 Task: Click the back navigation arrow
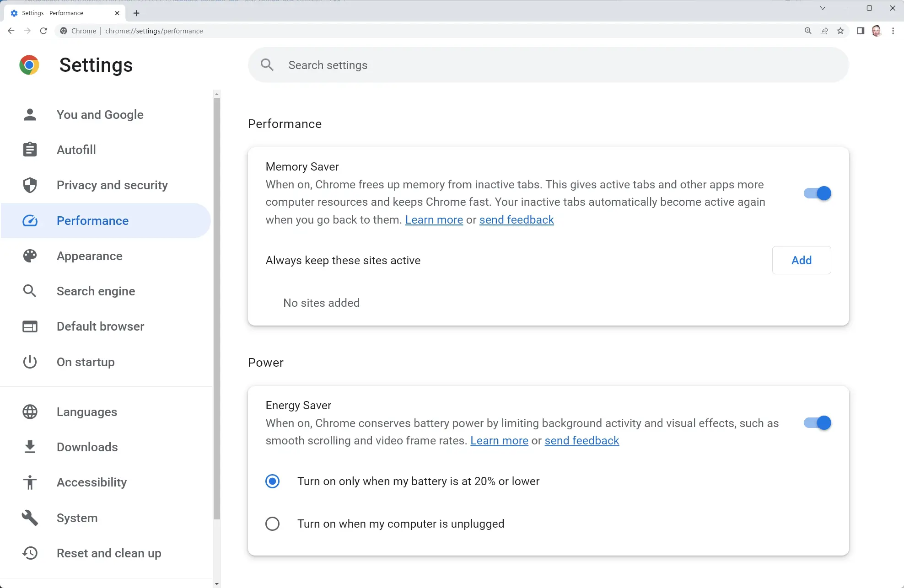11,31
